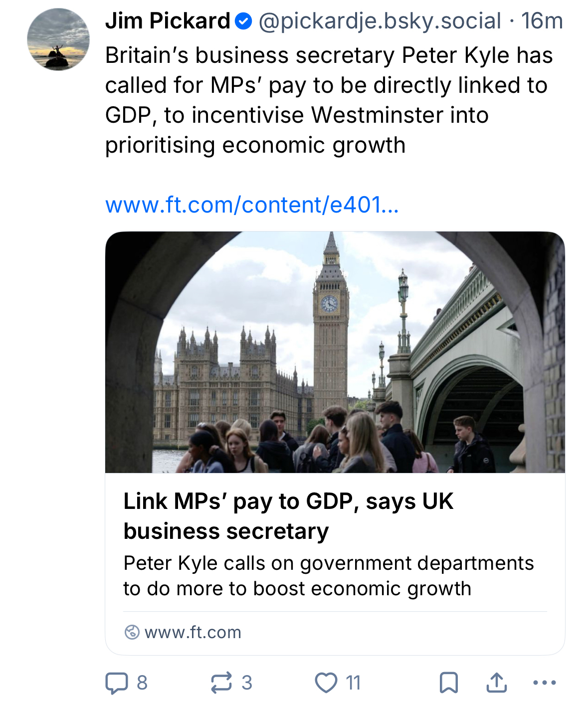Click the www.ft.com domain in card footer
This screenshot has width=588, height=702.
click(193, 632)
